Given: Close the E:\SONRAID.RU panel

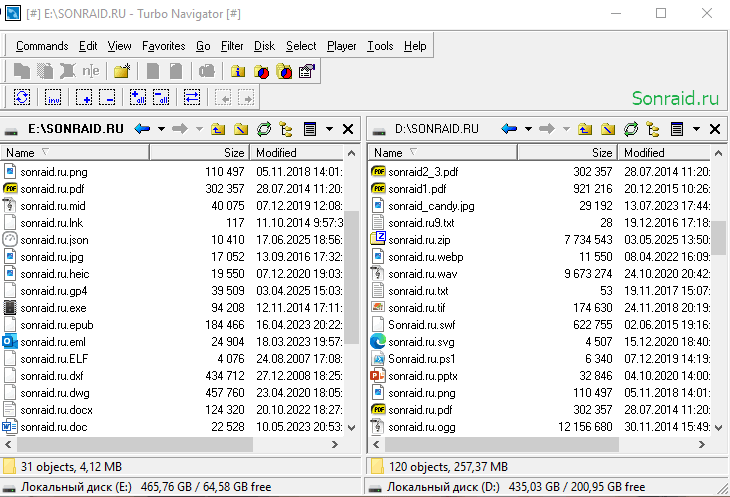Looking at the screenshot, I should tap(348, 129).
